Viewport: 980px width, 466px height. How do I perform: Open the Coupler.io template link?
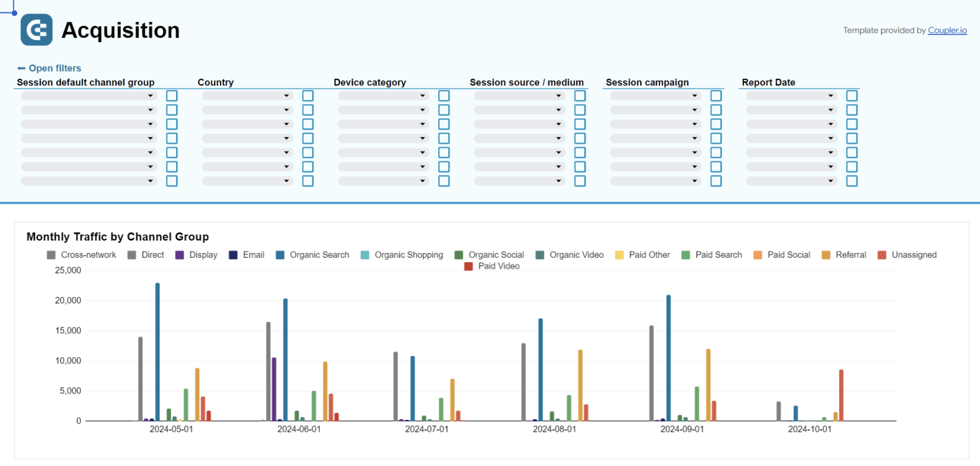point(947,30)
